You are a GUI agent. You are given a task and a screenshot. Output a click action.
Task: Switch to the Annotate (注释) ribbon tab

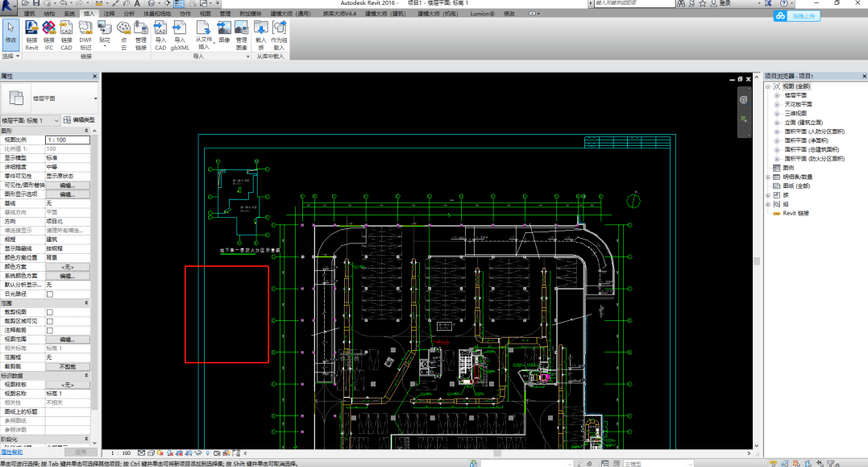point(110,14)
